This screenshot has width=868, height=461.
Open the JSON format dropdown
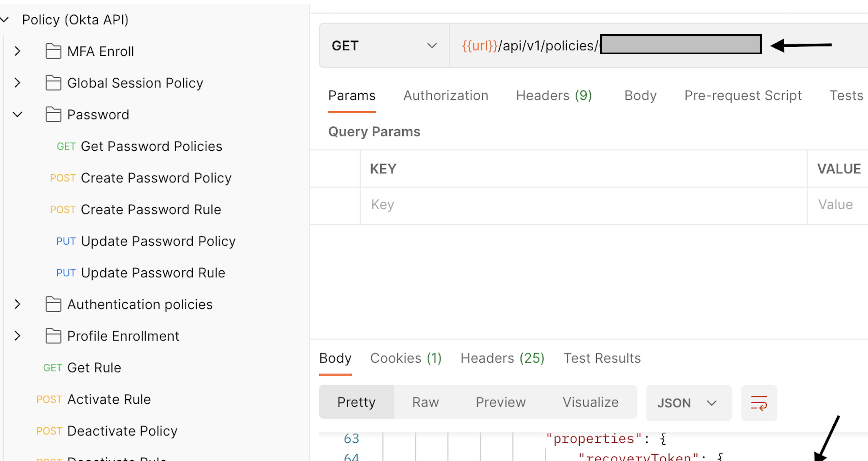(689, 403)
